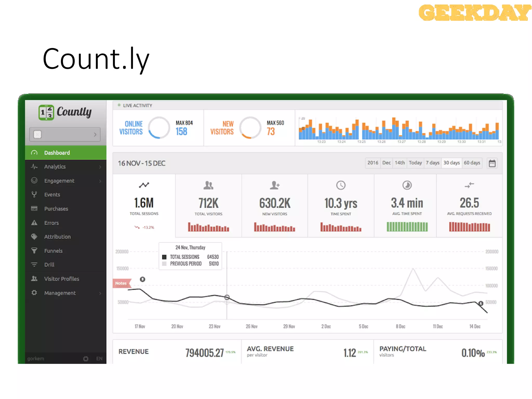The width and height of the screenshot is (532, 399).
Task: Select the 7 days range
Action: point(433,163)
